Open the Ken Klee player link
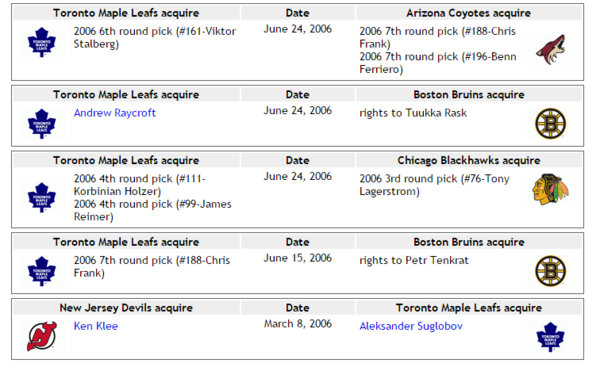 click(96, 326)
